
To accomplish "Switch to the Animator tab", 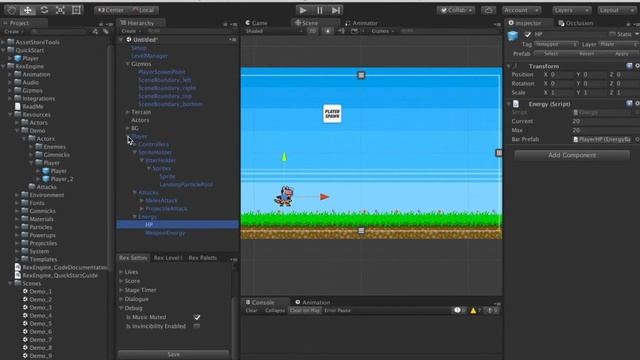I will [x=362, y=23].
